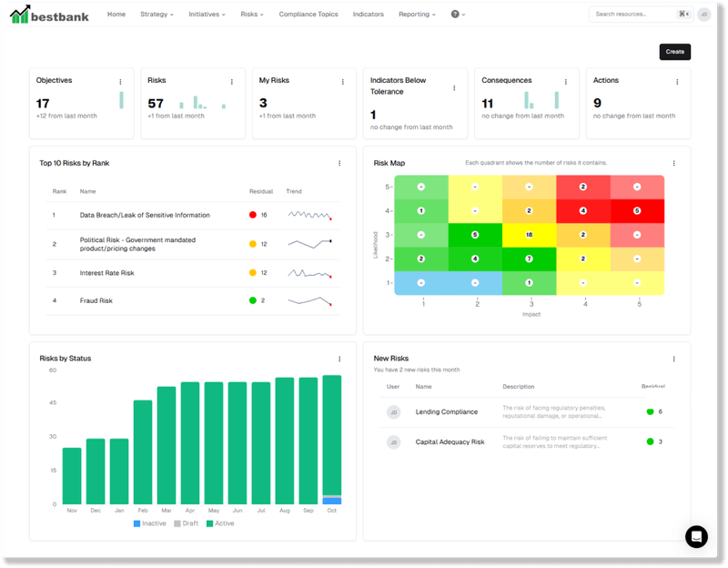Open the Objectives card options icon

(x=121, y=81)
